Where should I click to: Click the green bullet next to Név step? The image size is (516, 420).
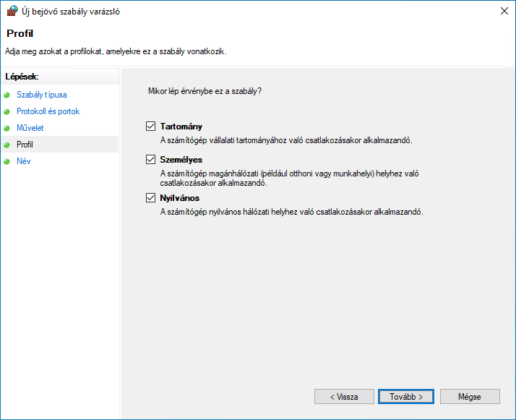click(x=7, y=161)
